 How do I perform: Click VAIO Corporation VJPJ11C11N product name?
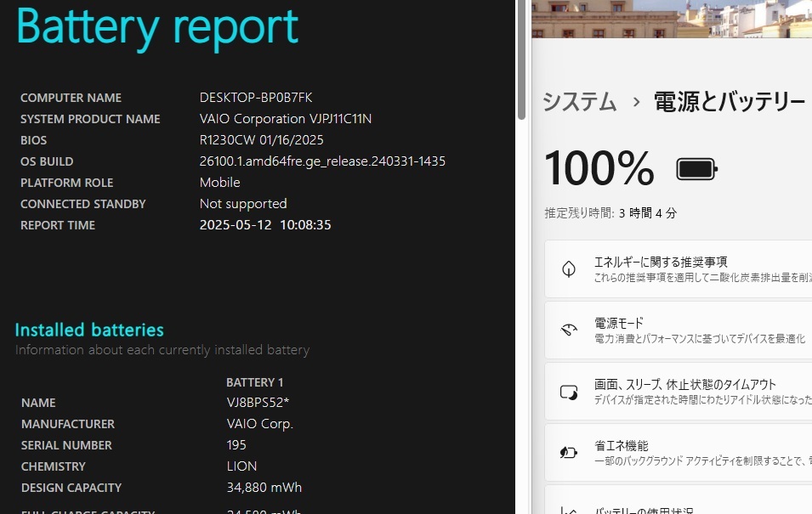pyautogui.click(x=286, y=119)
